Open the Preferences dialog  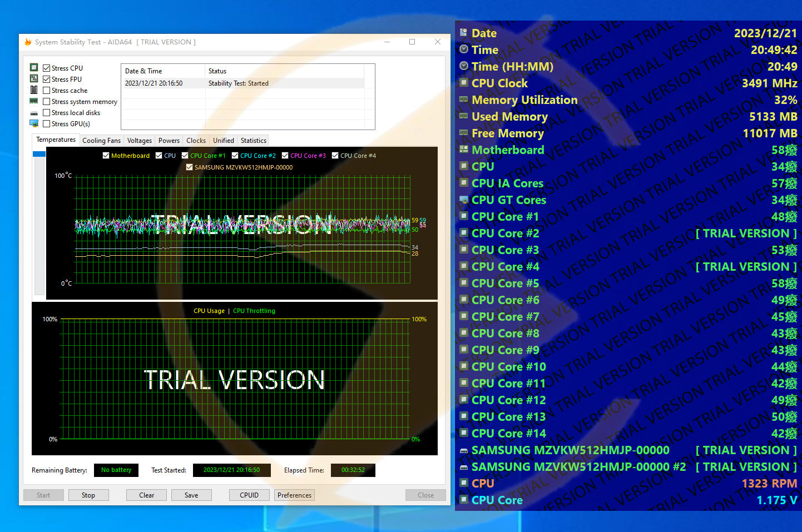tap(294, 495)
